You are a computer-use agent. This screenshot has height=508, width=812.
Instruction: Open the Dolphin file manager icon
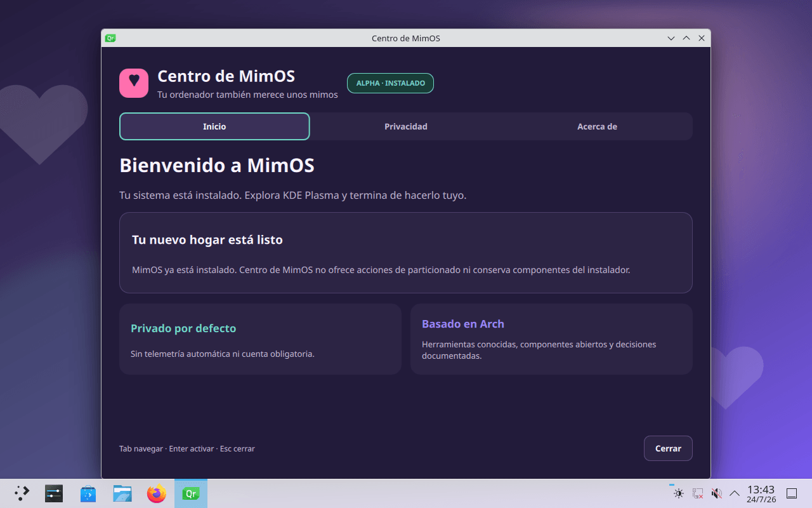pos(122,493)
